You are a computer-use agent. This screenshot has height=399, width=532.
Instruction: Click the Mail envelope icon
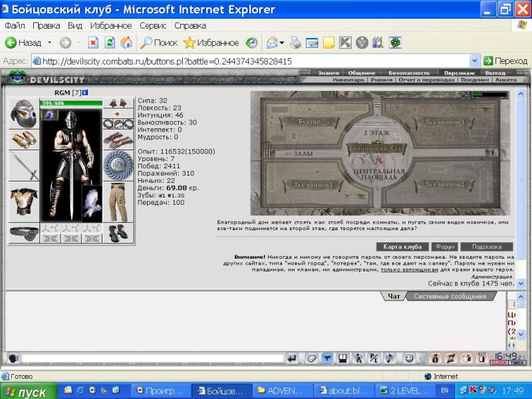[273, 43]
